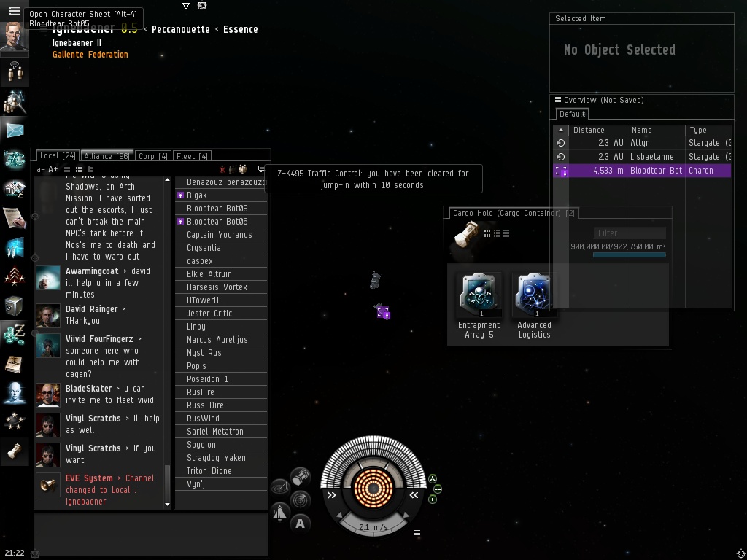Open the cargo container sidebar icon
Viewport: 747px width, 560px height.
click(x=15, y=451)
